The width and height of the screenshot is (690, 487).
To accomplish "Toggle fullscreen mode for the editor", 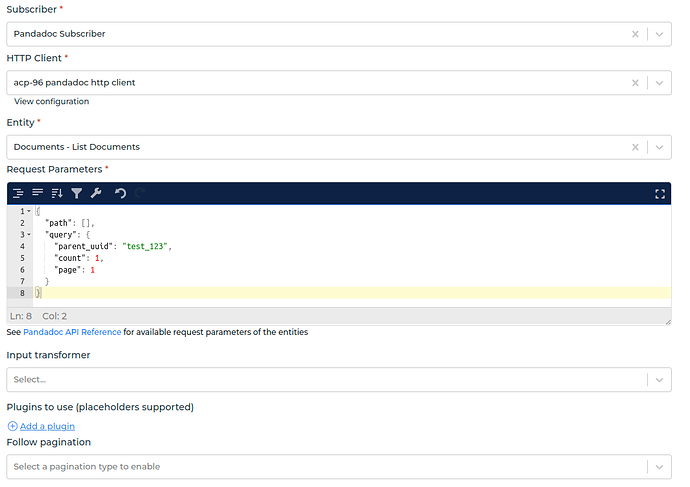I will 660,194.
